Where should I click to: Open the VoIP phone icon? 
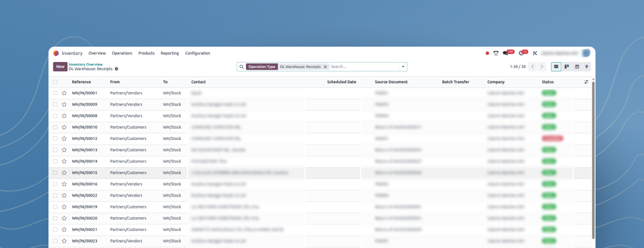pos(496,53)
